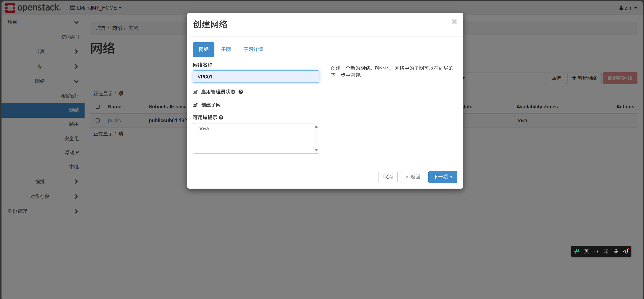This screenshot has height=299, width=644.
Task: Click the 创建网络 button behind dialog
Action: (584, 78)
